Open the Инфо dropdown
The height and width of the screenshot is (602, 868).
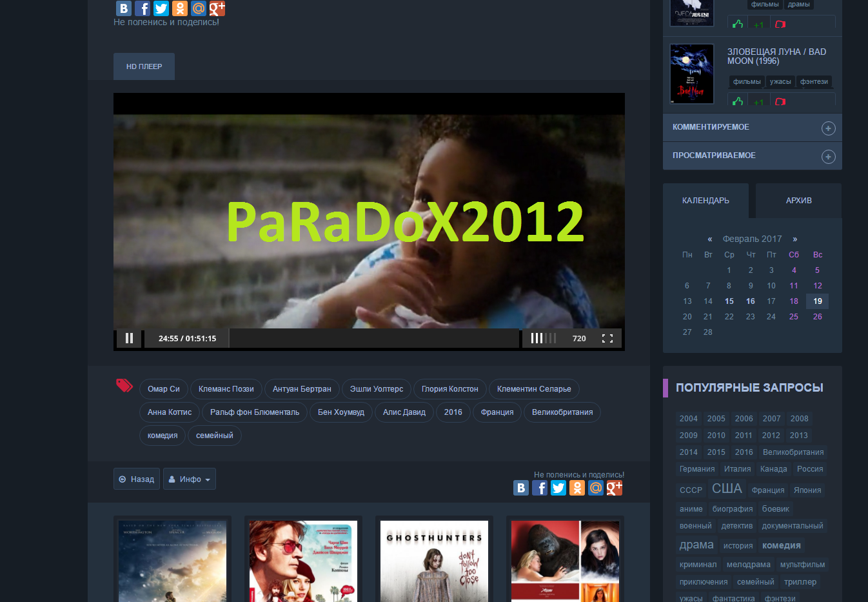click(x=190, y=479)
